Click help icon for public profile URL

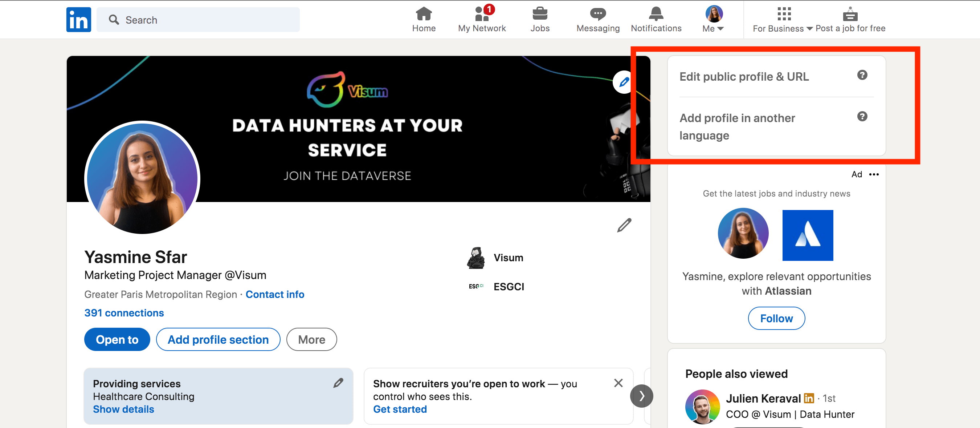[x=862, y=75]
